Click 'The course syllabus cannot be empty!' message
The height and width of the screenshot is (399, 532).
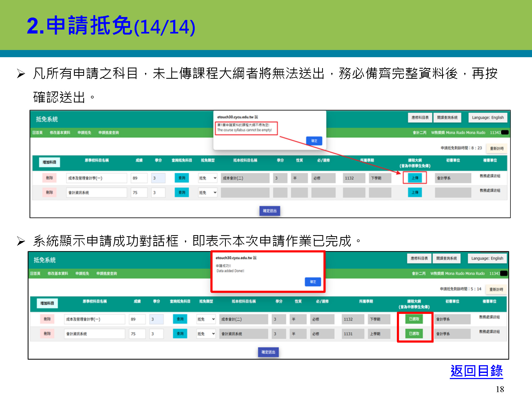pos(244,130)
